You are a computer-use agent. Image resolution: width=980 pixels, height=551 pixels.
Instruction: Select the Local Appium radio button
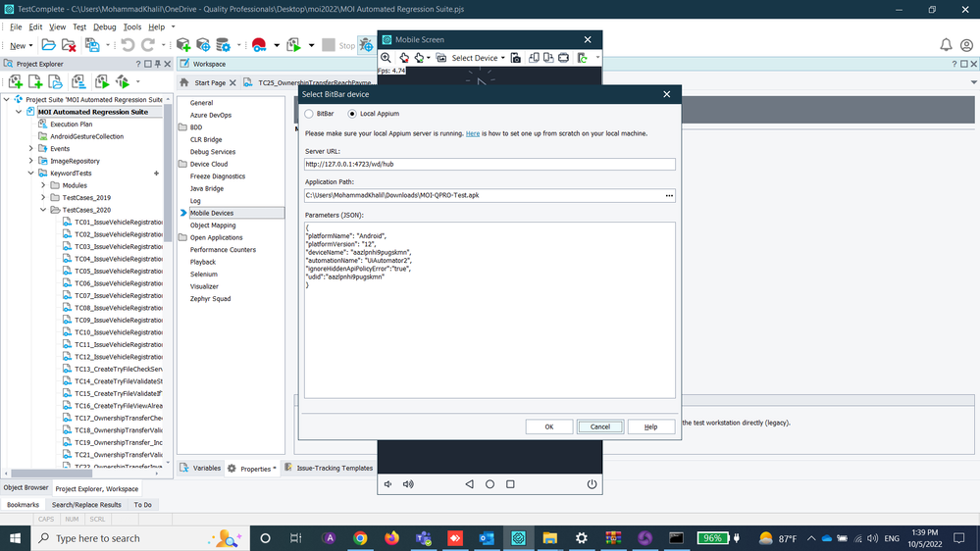[352, 115]
